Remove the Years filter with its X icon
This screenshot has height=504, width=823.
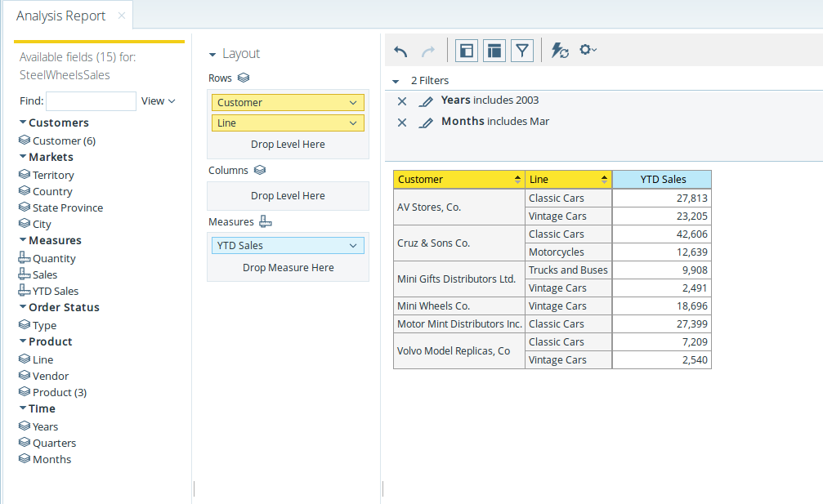401,100
